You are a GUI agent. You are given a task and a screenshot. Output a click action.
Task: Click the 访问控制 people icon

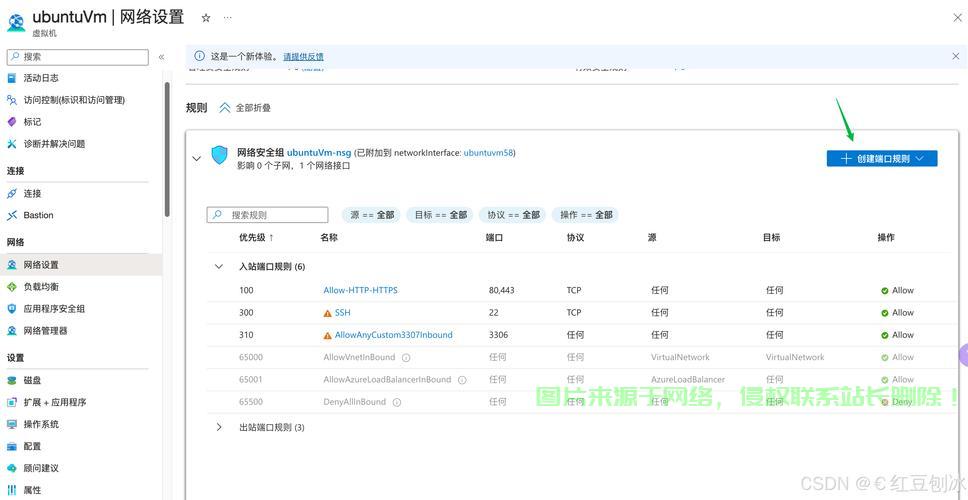tap(12, 100)
